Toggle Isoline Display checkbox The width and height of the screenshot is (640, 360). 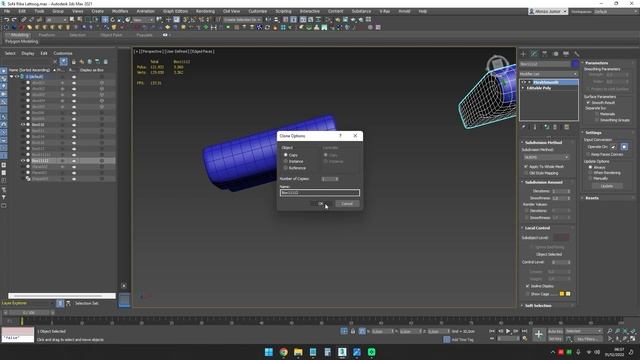tap(527, 286)
